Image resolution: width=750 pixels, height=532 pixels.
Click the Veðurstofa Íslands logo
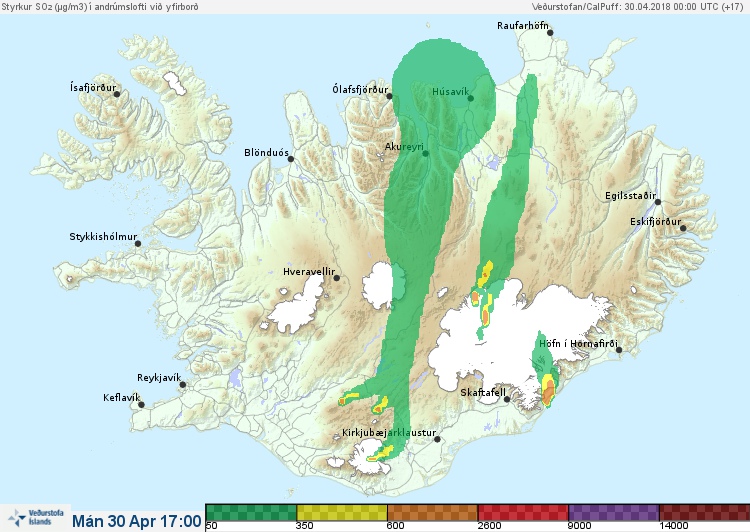pyautogui.click(x=36, y=518)
